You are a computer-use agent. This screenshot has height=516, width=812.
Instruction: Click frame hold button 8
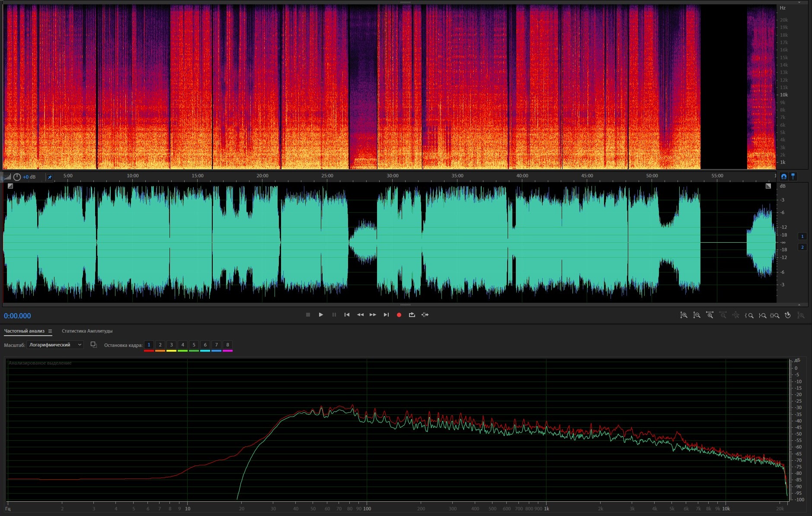pyautogui.click(x=227, y=345)
